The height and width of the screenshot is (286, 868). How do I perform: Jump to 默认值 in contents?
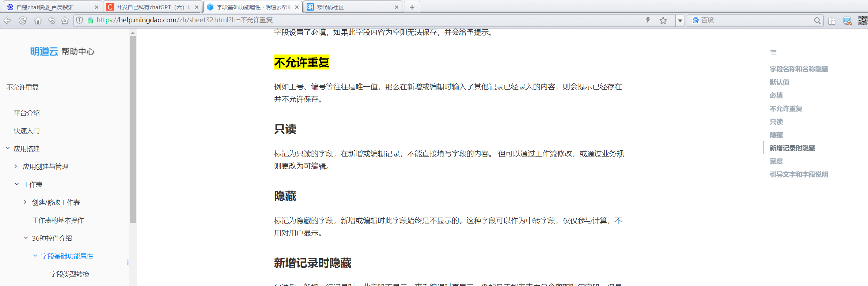[780, 82]
